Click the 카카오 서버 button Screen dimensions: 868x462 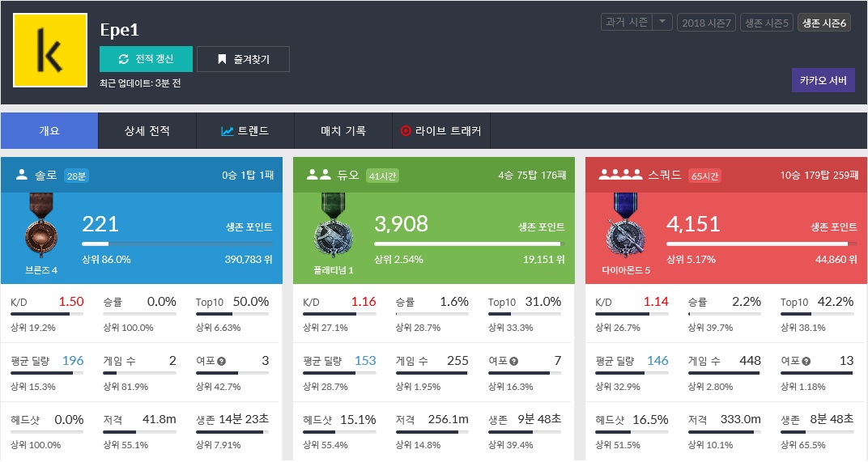point(823,80)
